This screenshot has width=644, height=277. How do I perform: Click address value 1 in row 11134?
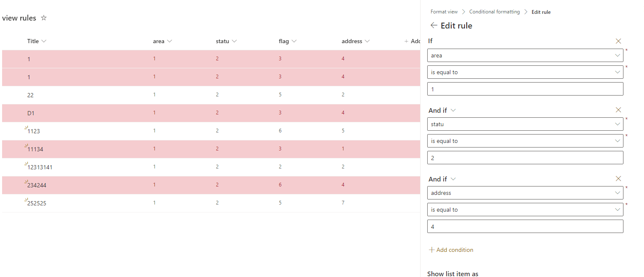[x=343, y=149]
